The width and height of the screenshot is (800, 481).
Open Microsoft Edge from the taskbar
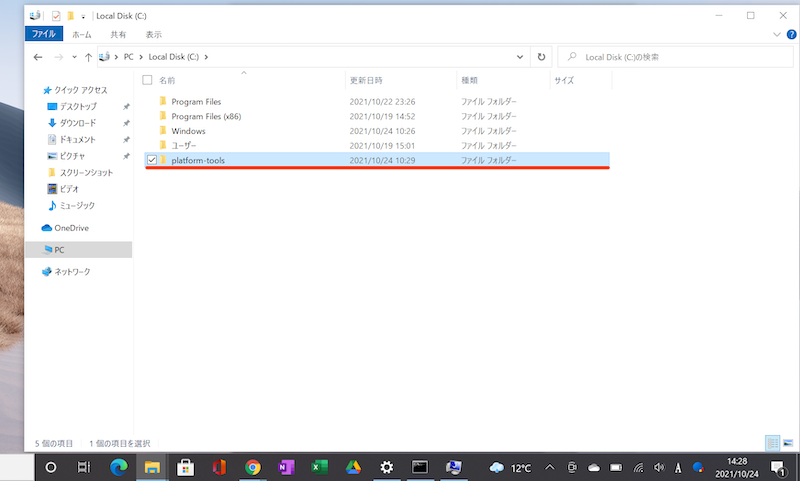(x=119, y=467)
